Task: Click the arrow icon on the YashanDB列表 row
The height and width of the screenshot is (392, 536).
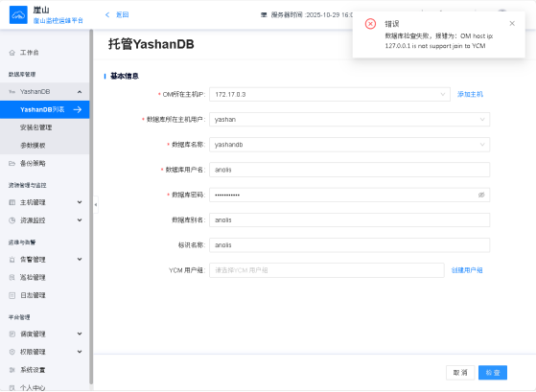Action: tap(78, 109)
